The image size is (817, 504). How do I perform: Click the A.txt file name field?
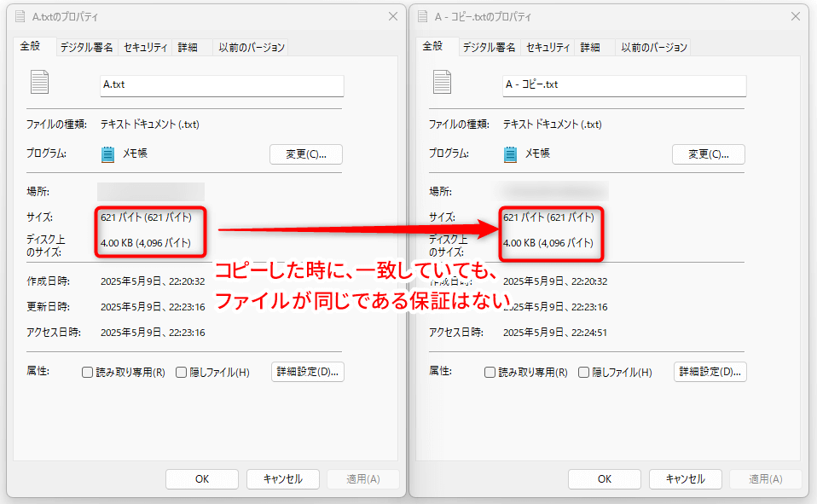coord(222,85)
